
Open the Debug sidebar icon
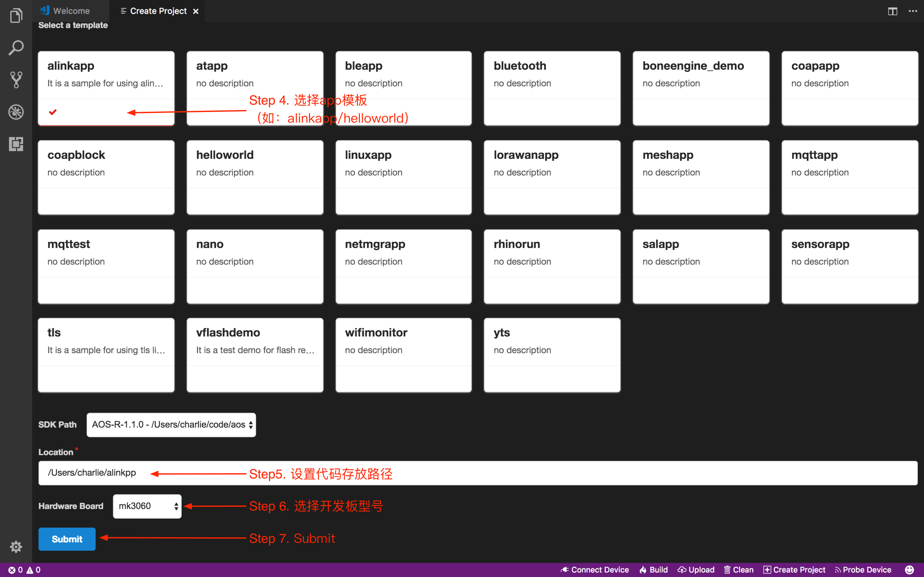pos(16,112)
